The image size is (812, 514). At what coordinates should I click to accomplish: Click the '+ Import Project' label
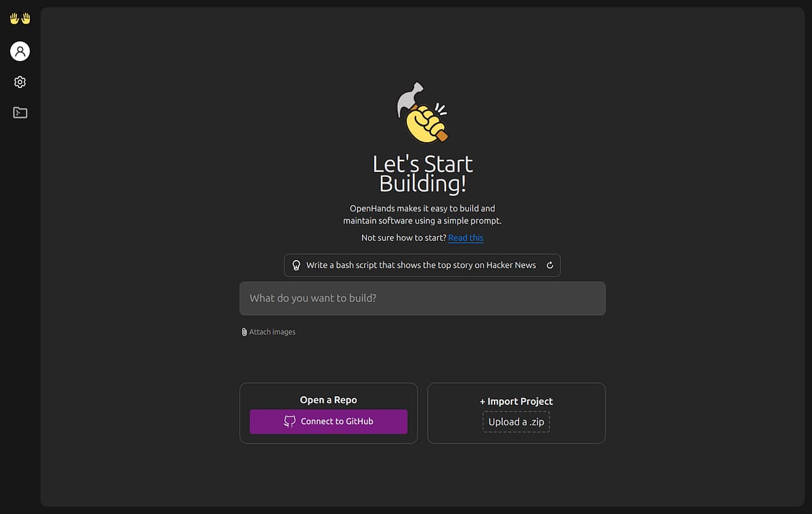pyautogui.click(x=516, y=401)
